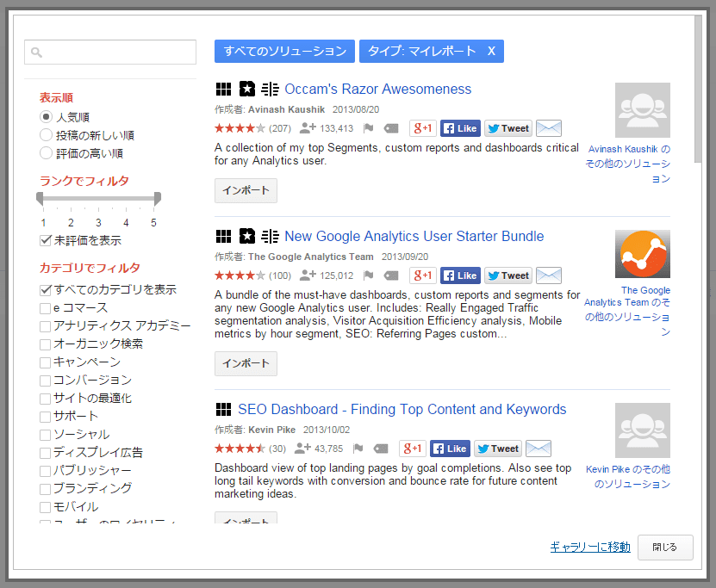
Task: Click the Google Analytics Team logo thumbnail
Action: 643,254
